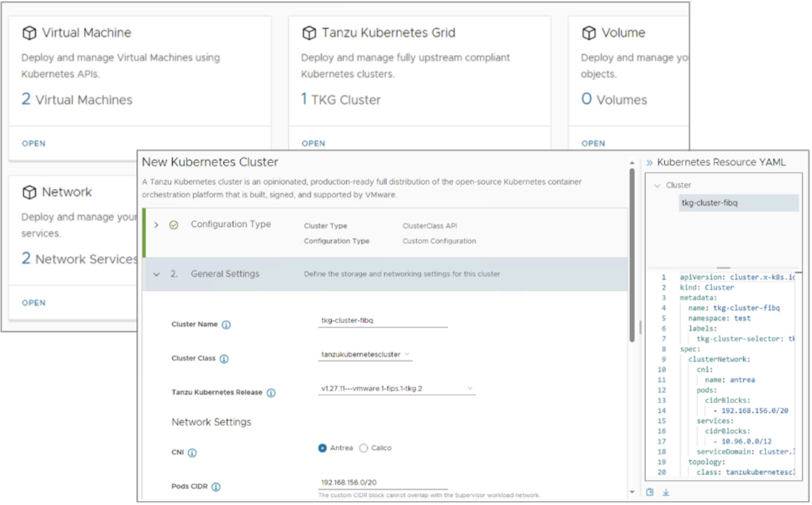Select the Antrea radio button

click(323, 448)
